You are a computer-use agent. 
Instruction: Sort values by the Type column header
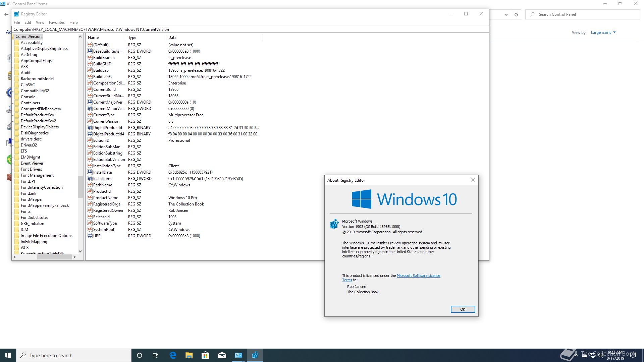pyautogui.click(x=146, y=38)
